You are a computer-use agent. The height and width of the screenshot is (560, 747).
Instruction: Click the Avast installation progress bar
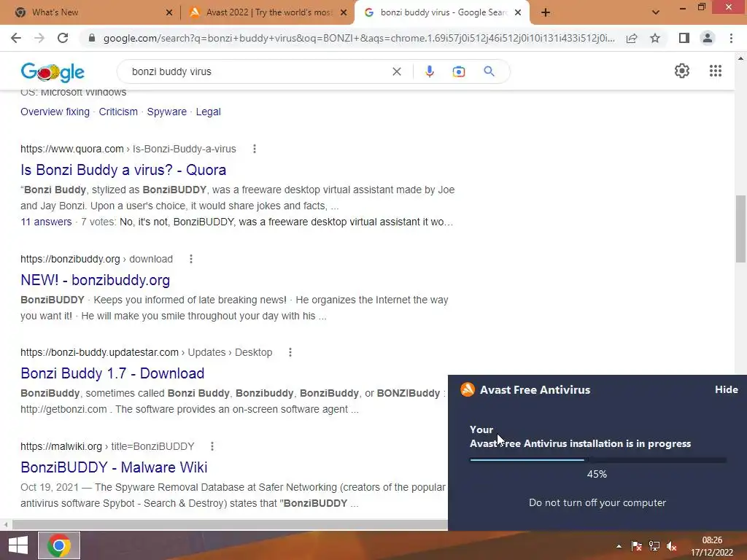(x=597, y=460)
